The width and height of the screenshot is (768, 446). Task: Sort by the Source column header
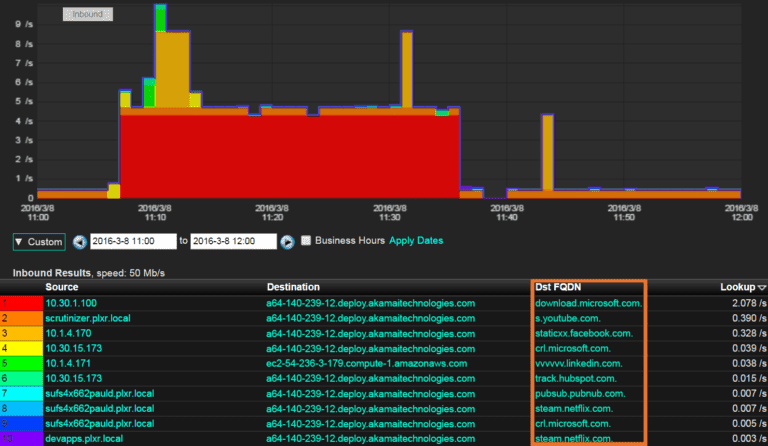click(62, 287)
